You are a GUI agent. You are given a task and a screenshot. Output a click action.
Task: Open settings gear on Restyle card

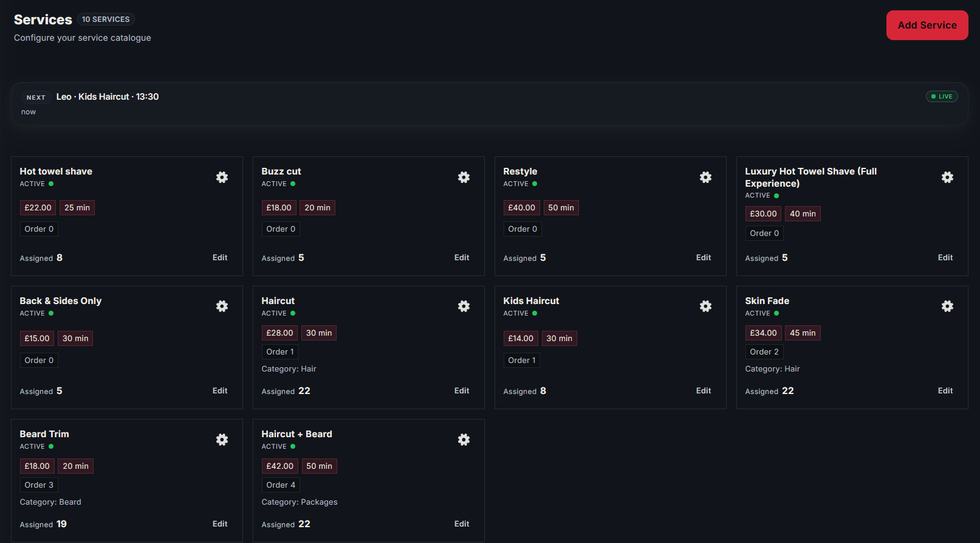tap(706, 177)
